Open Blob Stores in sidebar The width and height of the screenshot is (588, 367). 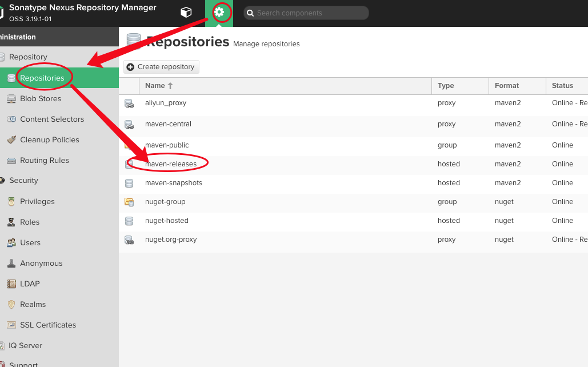point(59,98)
